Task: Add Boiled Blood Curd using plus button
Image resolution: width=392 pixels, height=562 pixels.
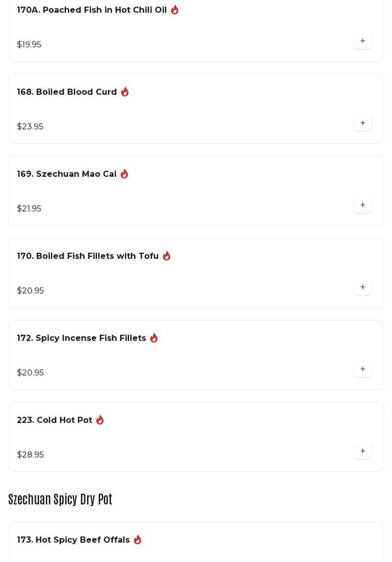Action: (362, 123)
